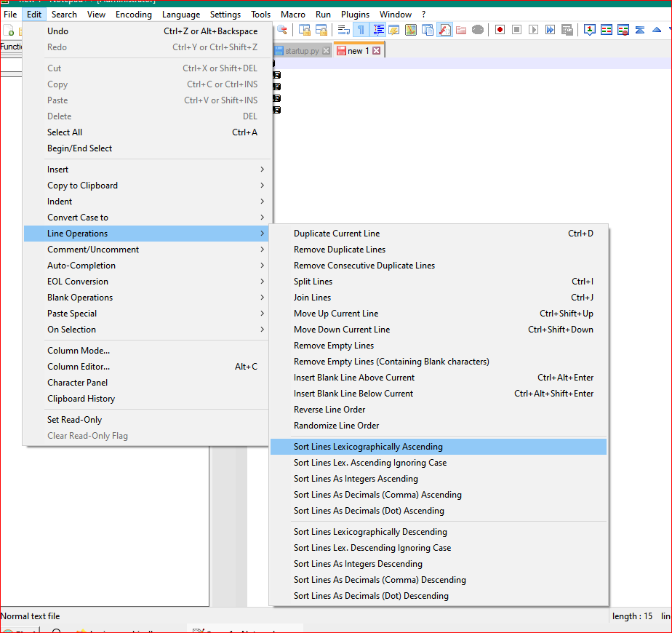The image size is (672, 633).
Task: Click the New file toolbar icon
Action: (9, 30)
